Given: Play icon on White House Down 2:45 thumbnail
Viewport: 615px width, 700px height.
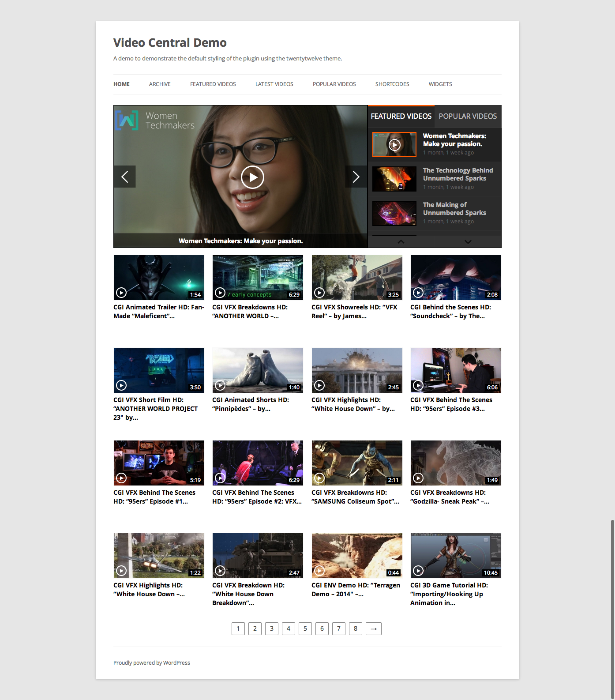Looking at the screenshot, I should [319, 385].
